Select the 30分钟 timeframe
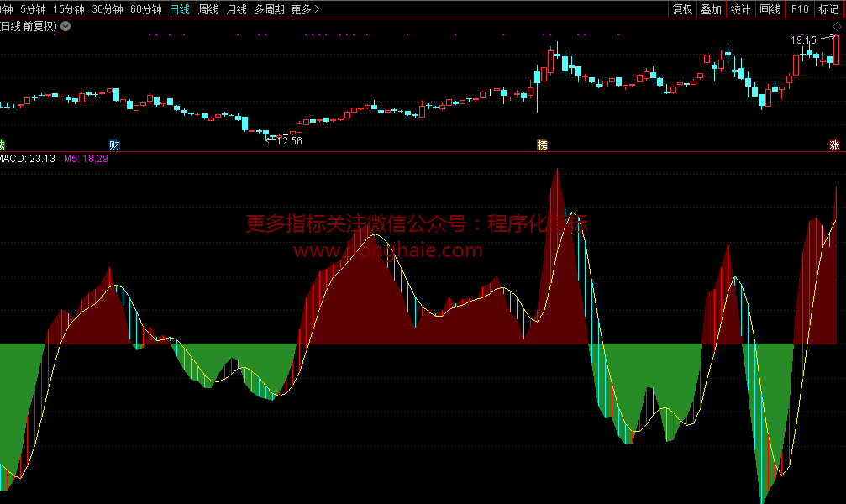Viewport: 846px width, 504px height. 108,9
